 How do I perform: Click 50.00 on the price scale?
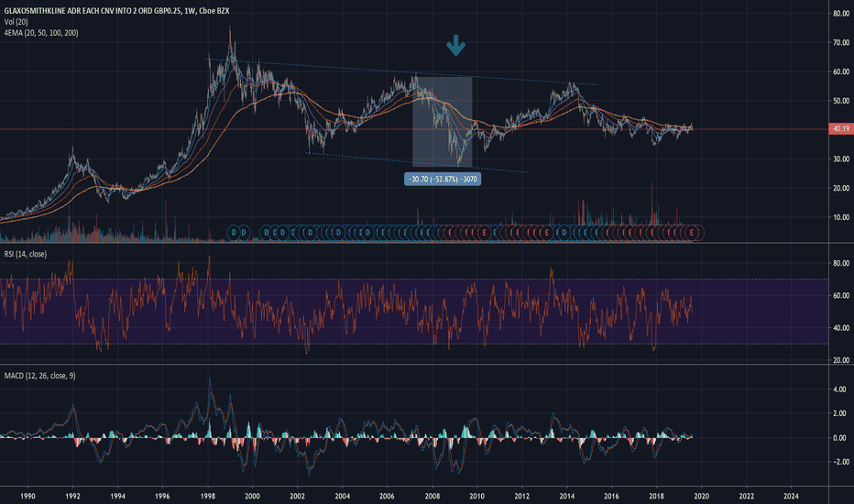tap(841, 101)
